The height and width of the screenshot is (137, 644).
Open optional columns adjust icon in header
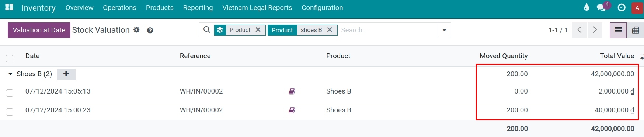click(x=642, y=56)
